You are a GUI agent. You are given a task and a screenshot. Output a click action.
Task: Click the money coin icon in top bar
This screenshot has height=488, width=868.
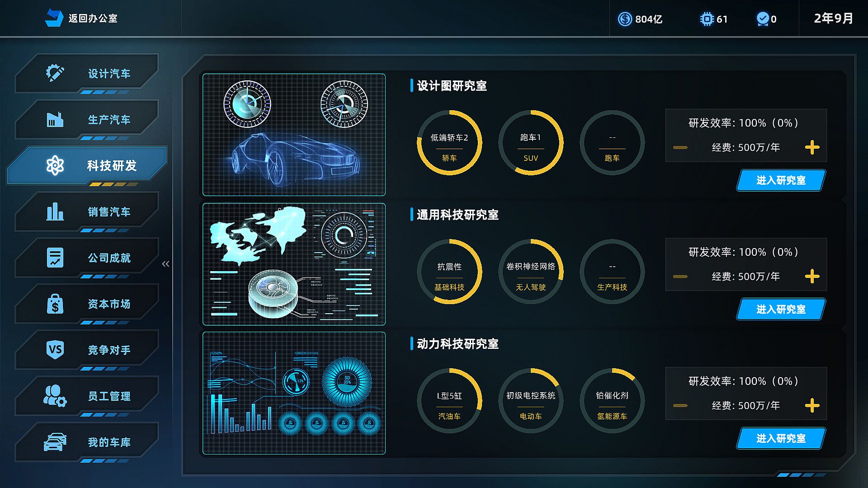click(625, 19)
